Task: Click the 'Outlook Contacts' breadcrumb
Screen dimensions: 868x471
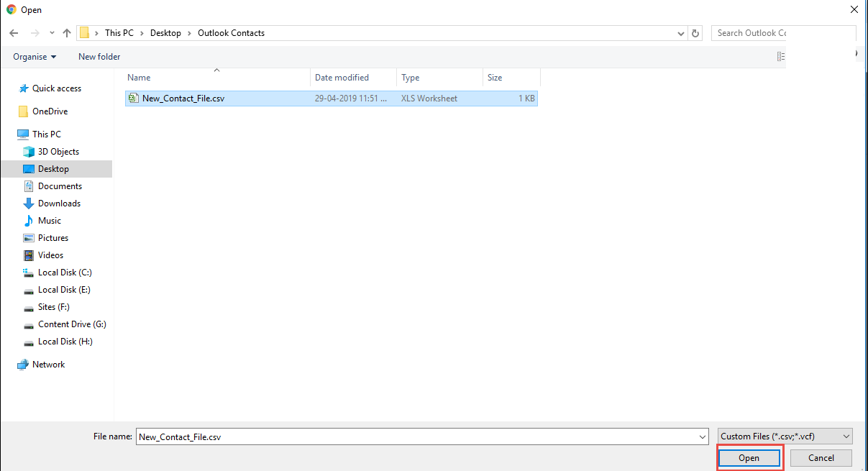Action: [231, 33]
